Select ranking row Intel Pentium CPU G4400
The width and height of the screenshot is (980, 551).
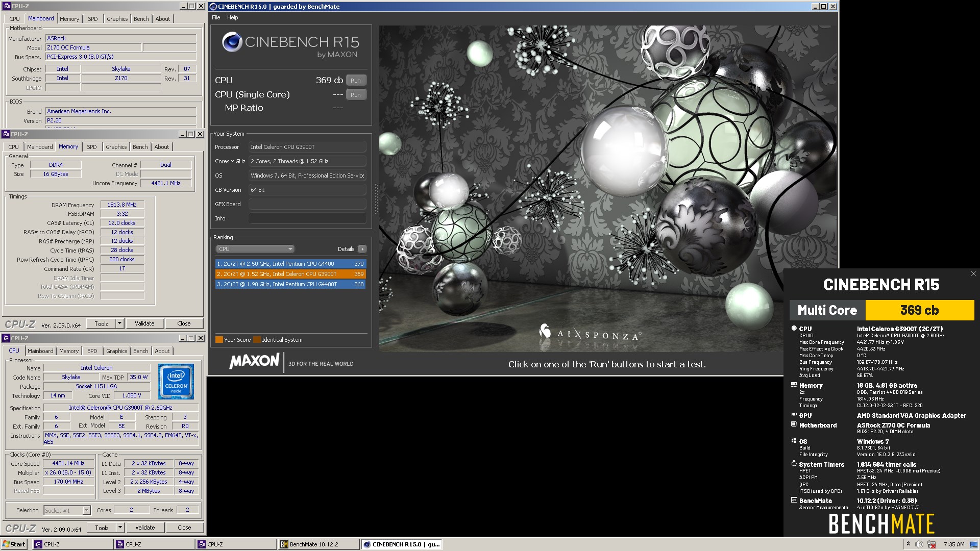click(290, 264)
